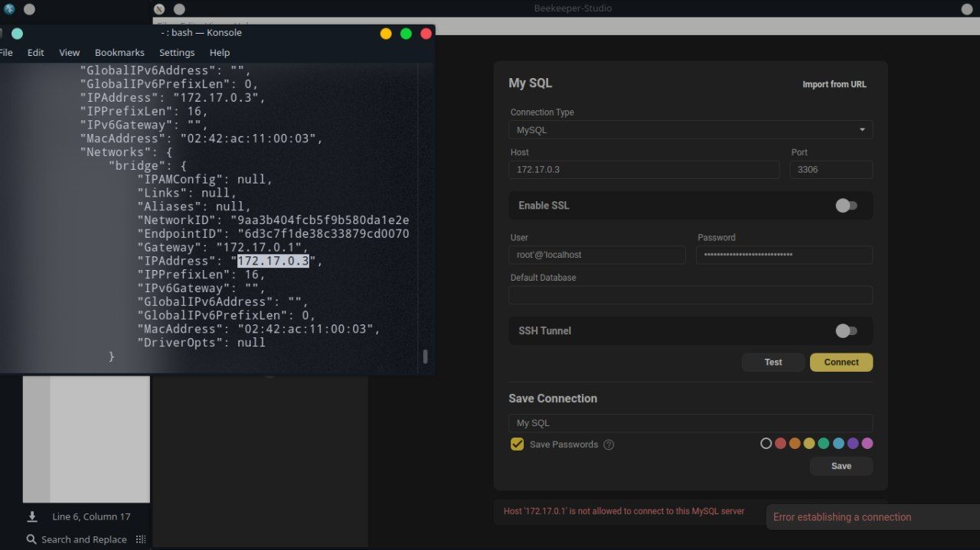The image size is (980, 550).
Task: Open the Connection Type MySQL dropdown
Action: 691,130
